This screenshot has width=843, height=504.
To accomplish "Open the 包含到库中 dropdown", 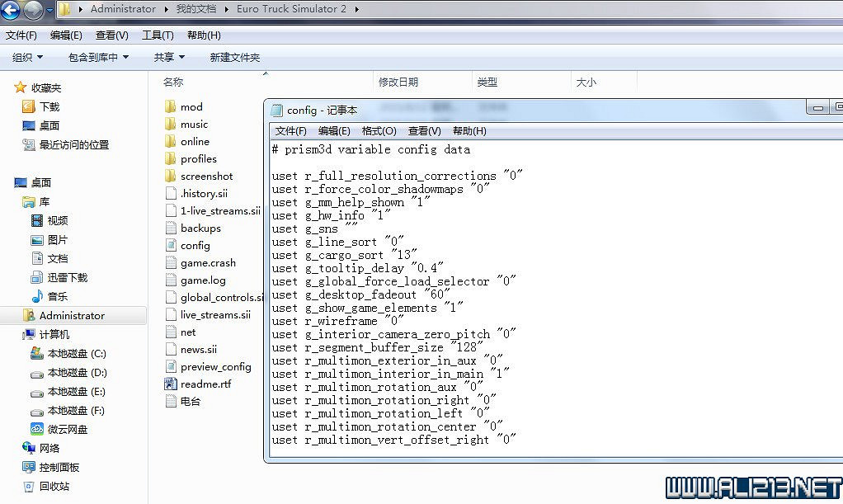I will tap(98, 57).
